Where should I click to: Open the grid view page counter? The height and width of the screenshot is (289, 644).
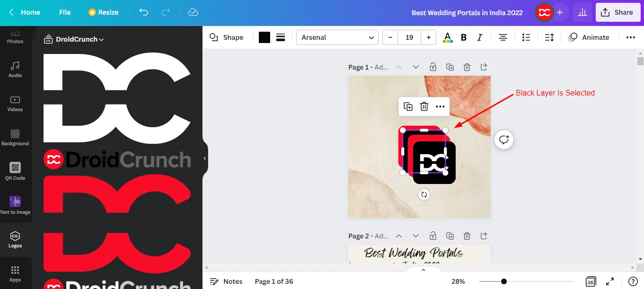tap(591, 281)
